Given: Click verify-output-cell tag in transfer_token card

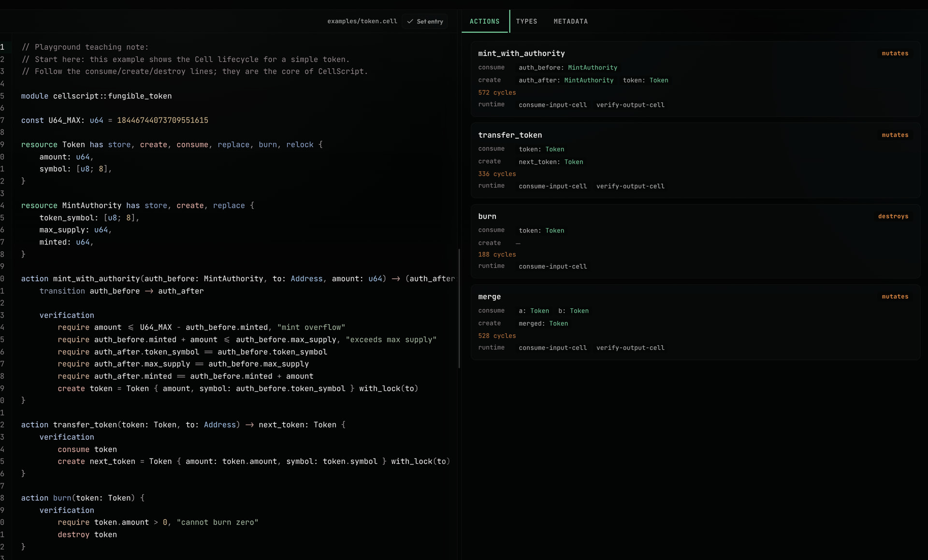Looking at the screenshot, I should point(630,186).
